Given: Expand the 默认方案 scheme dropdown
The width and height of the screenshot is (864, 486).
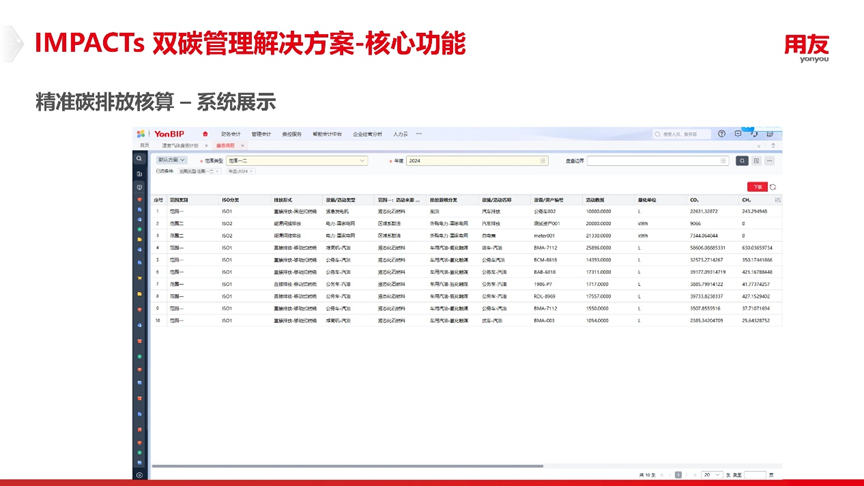Looking at the screenshot, I should 171,160.
